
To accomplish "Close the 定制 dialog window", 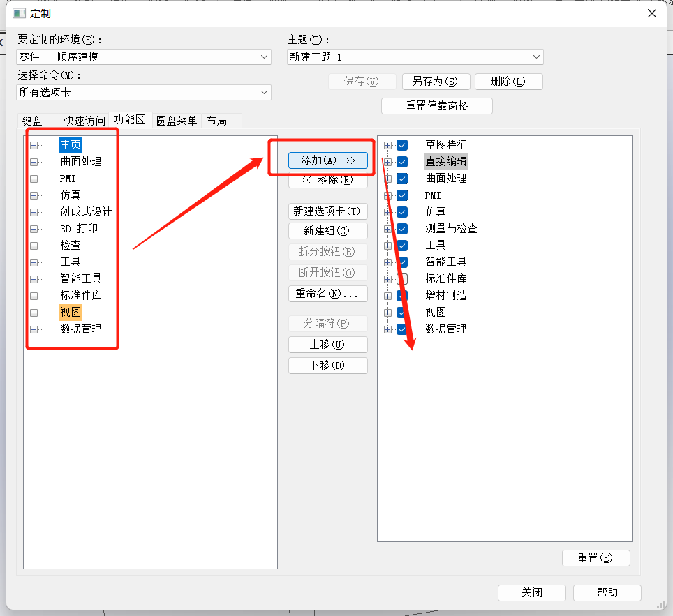I will pos(652,14).
